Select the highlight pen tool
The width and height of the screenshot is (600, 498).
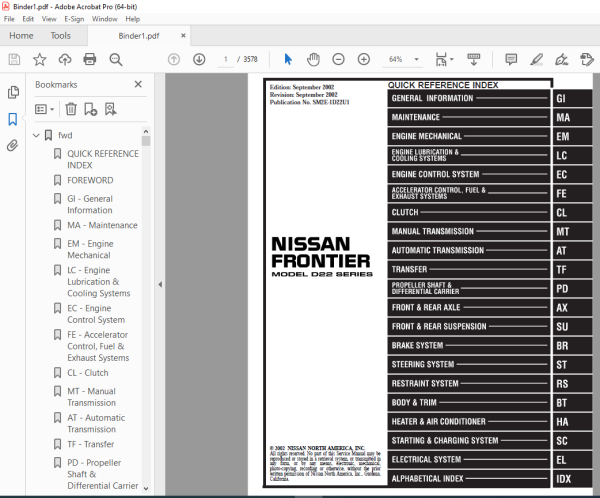536,59
